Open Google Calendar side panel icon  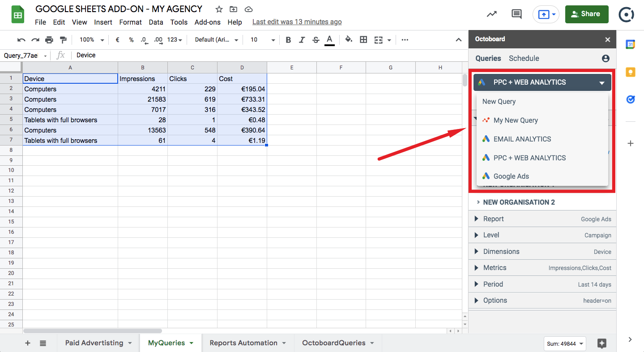630,44
